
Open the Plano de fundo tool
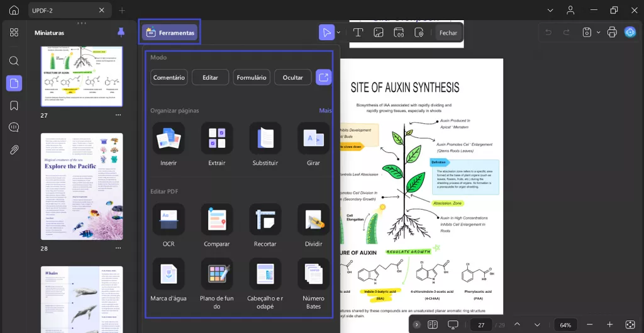click(x=217, y=284)
